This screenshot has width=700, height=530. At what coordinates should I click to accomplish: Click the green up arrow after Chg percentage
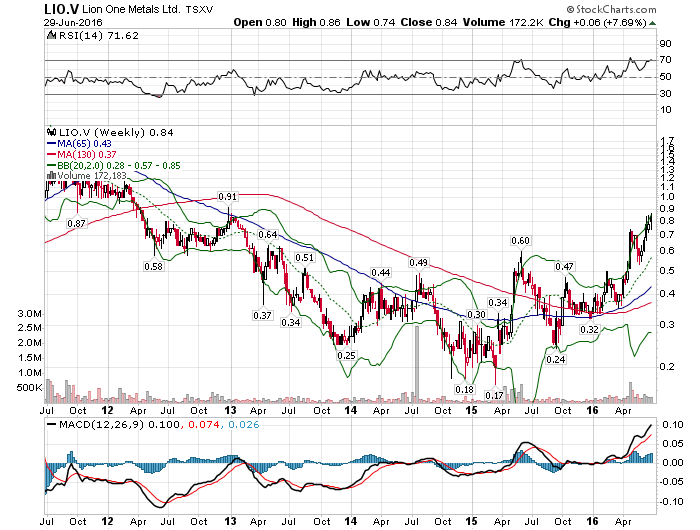[652, 23]
